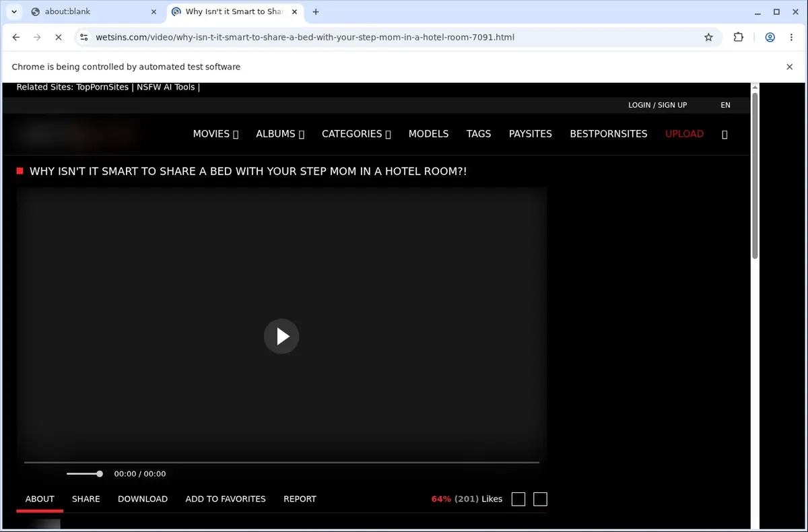The height and width of the screenshot is (532, 808).
Task: Click the page vertical scrollbar thumb
Action: [x=755, y=175]
